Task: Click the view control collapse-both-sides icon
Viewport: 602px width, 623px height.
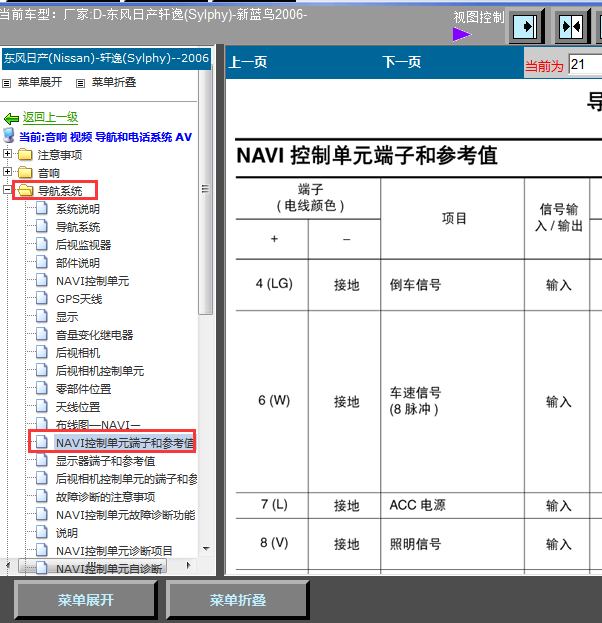Action: click(x=571, y=27)
